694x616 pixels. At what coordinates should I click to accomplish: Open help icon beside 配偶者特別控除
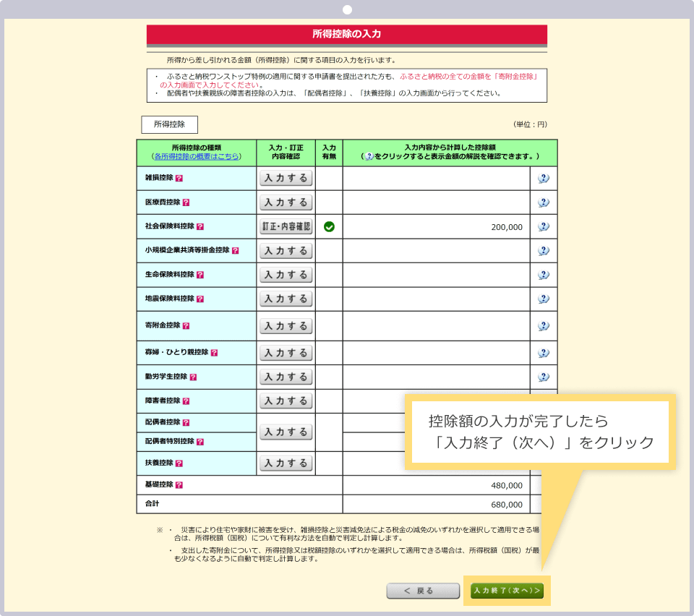200,442
